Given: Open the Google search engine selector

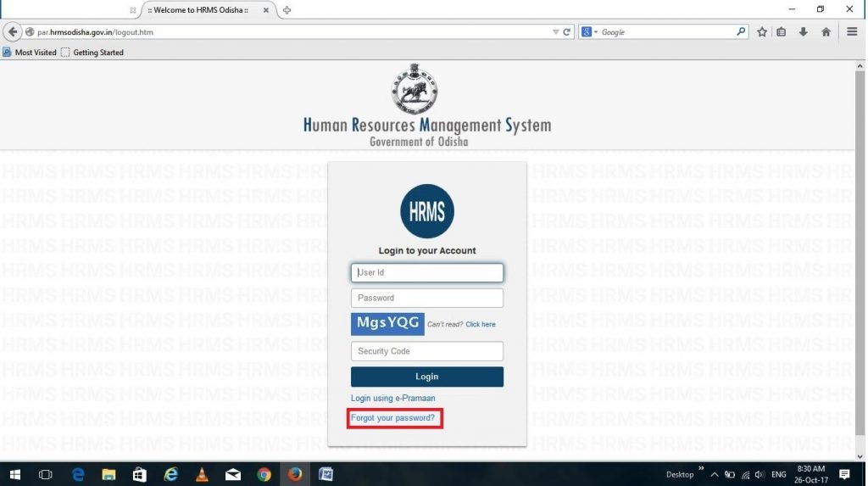Looking at the screenshot, I should (x=590, y=32).
